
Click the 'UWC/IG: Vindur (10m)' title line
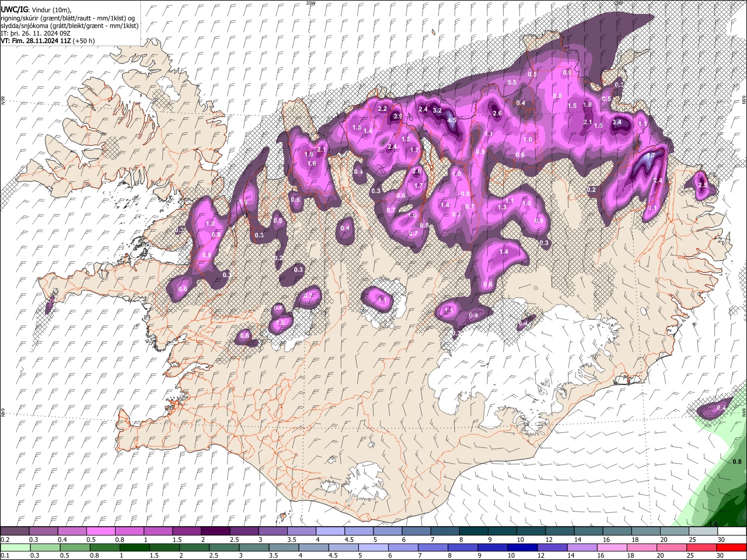click(36, 10)
